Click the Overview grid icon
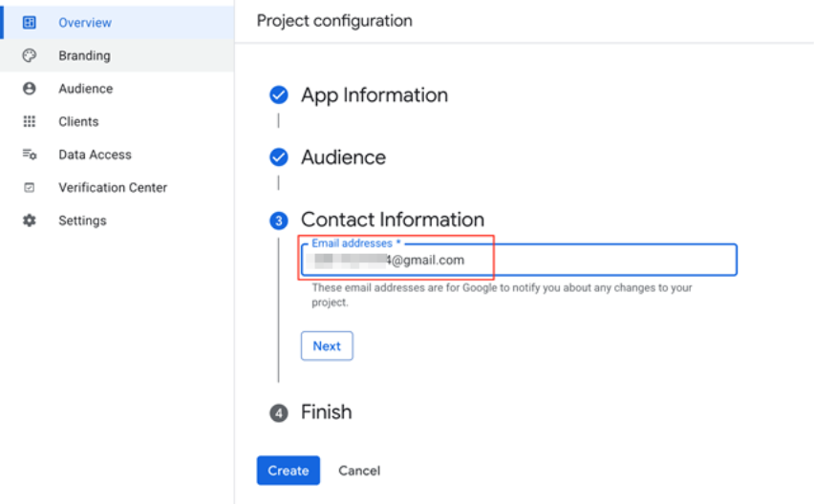This screenshot has height=504, width=814. coord(29,22)
